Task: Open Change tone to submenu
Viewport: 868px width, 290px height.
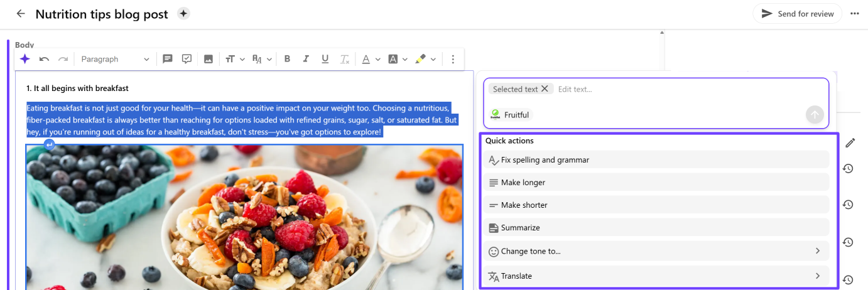Action: [656, 250]
